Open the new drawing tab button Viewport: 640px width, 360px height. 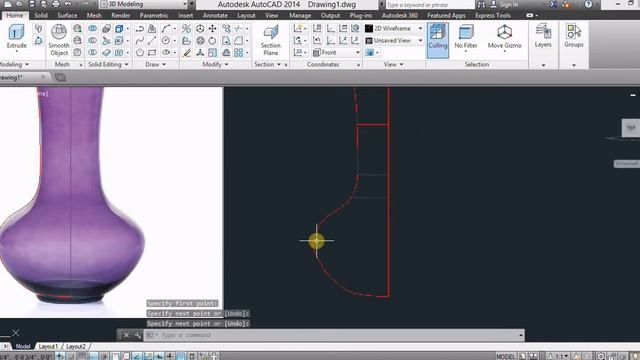[x=60, y=77]
